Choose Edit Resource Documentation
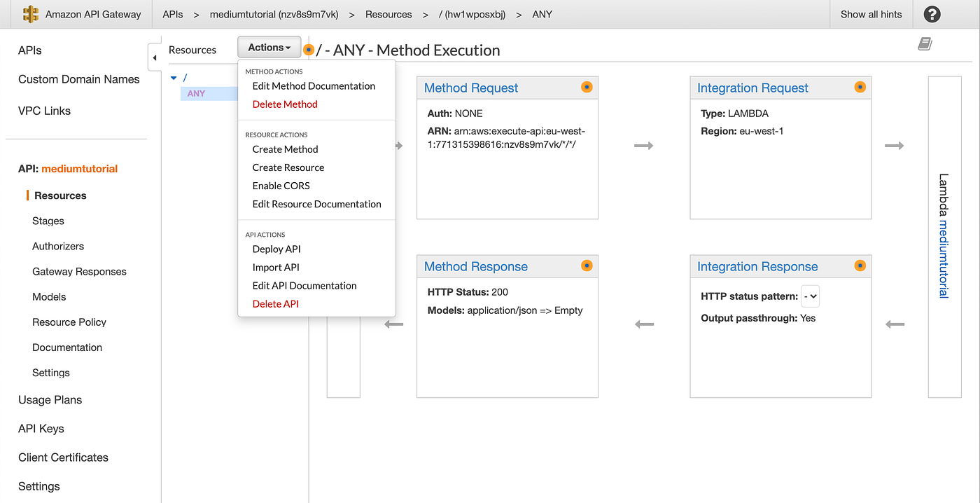The height and width of the screenshot is (503, 980). [316, 204]
